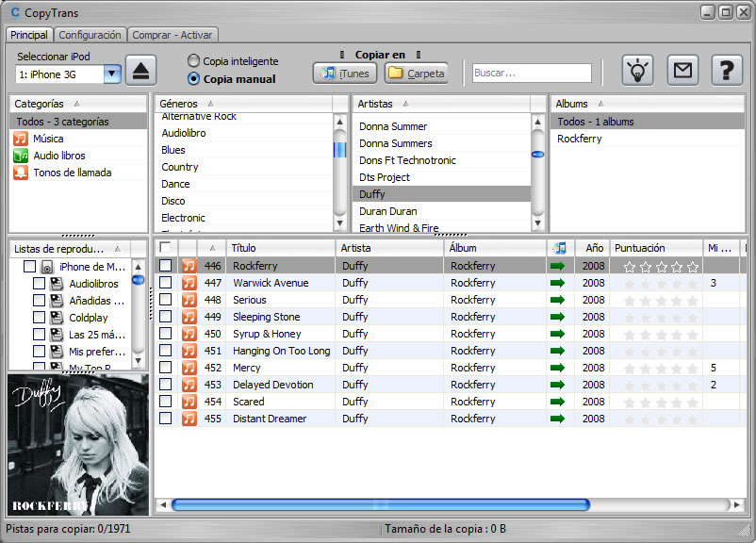Click green arrow for Hanging On Too Long
Image resolution: width=756 pixels, height=543 pixels.
[557, 351]
